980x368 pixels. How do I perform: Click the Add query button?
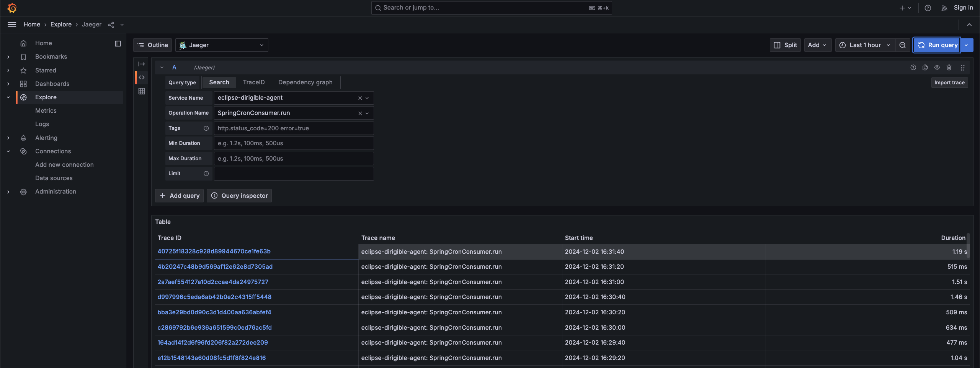pos(179,195)
